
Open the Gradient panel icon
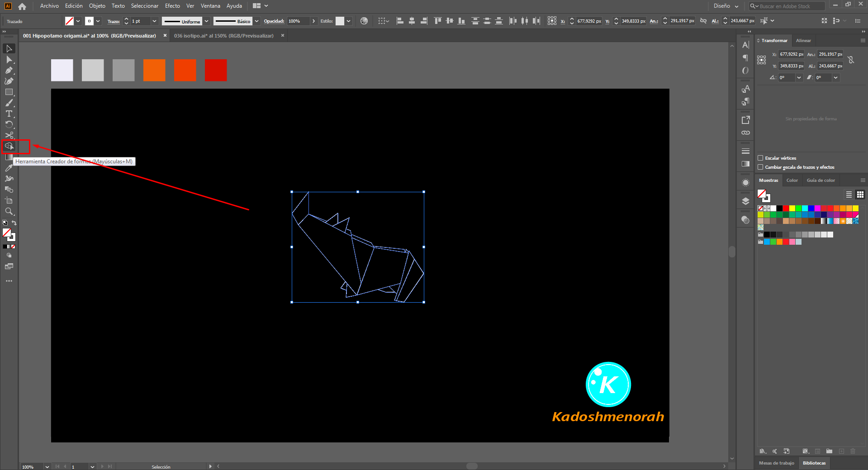745,164
